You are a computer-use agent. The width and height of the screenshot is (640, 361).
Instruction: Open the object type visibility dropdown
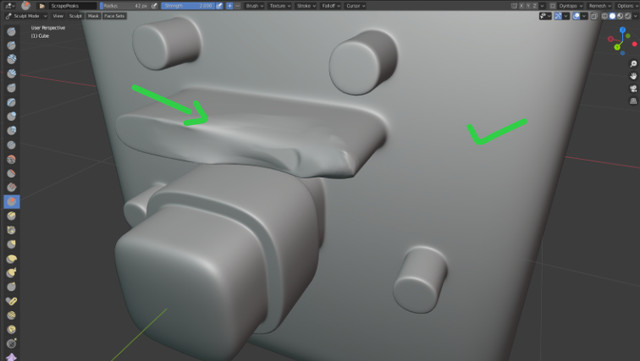546,16
